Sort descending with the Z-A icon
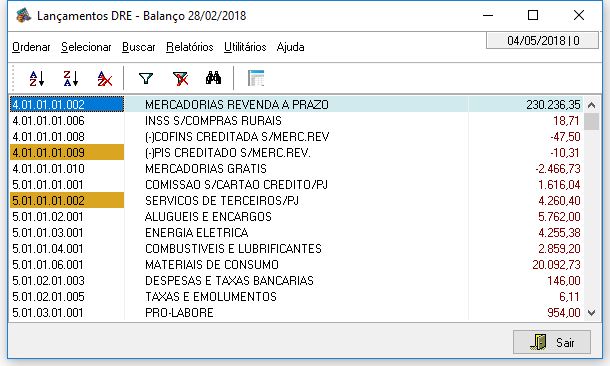The width and height of the screenshot is (610, 366). [71, 79]
